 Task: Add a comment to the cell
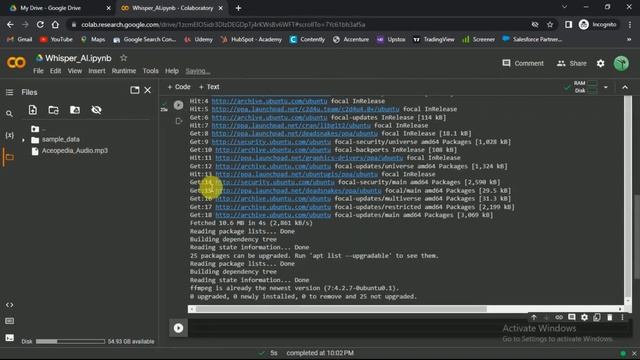(572, 317)
